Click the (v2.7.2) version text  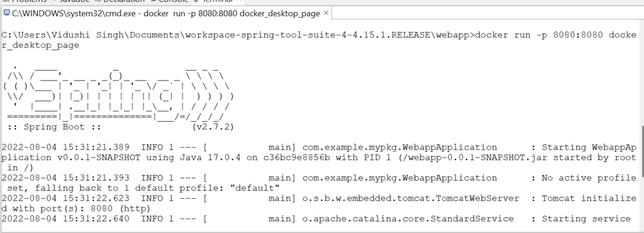click(x=212, y=127)
